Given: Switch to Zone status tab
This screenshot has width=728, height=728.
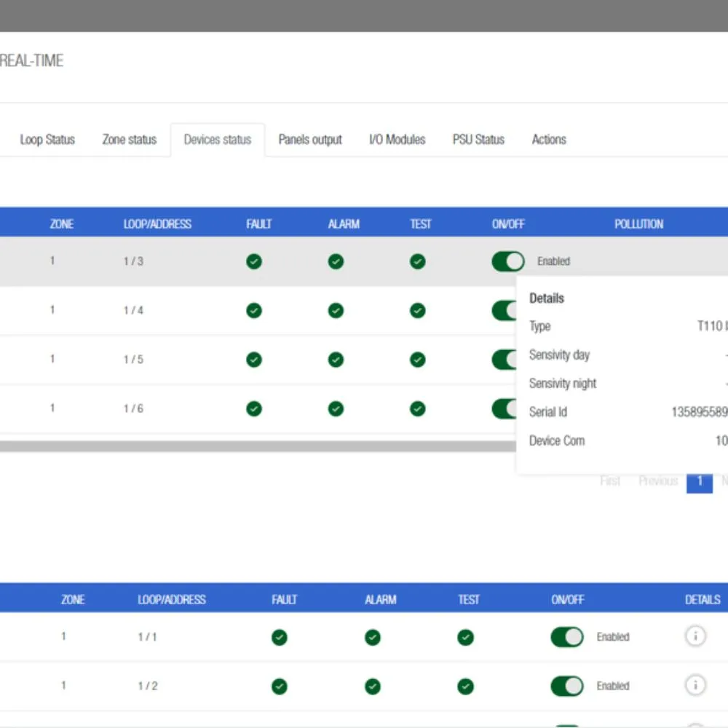Looking at the screenshot, I should coord(129,139).
